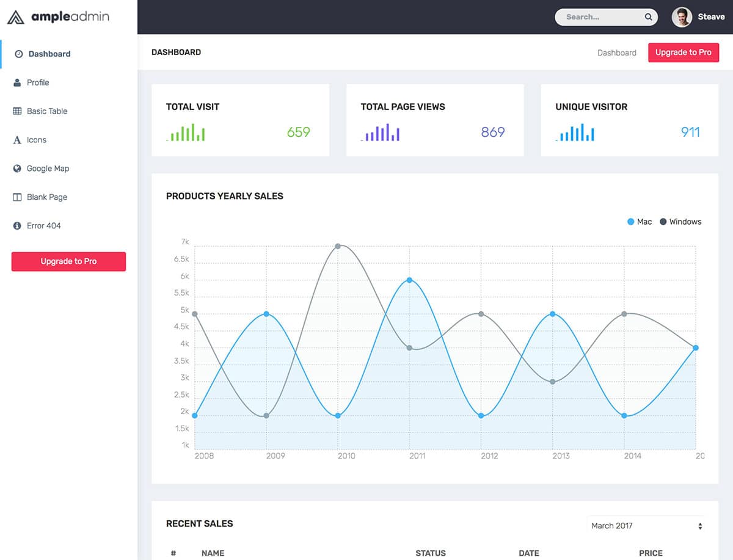Toggle the Windows series in chart legend
The height and width of the screenshot is (560, 733).
point(680,222)
